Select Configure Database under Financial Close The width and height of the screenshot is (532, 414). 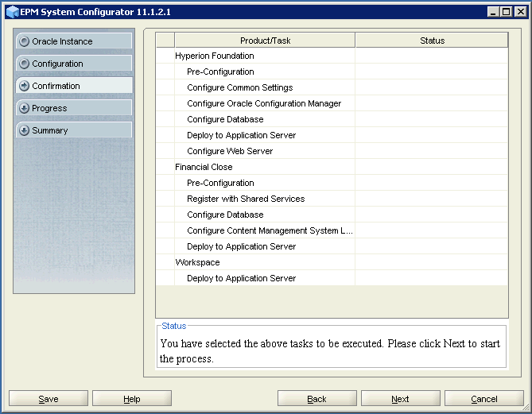332,215
